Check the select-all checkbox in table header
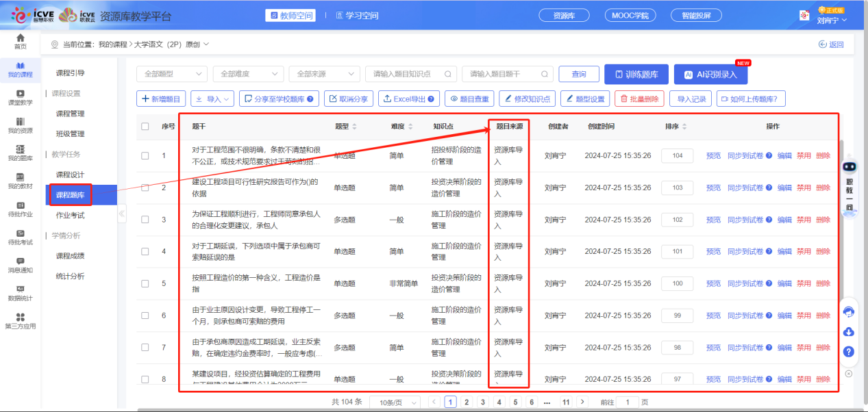 pyautogui.click(x=145, y=127)
